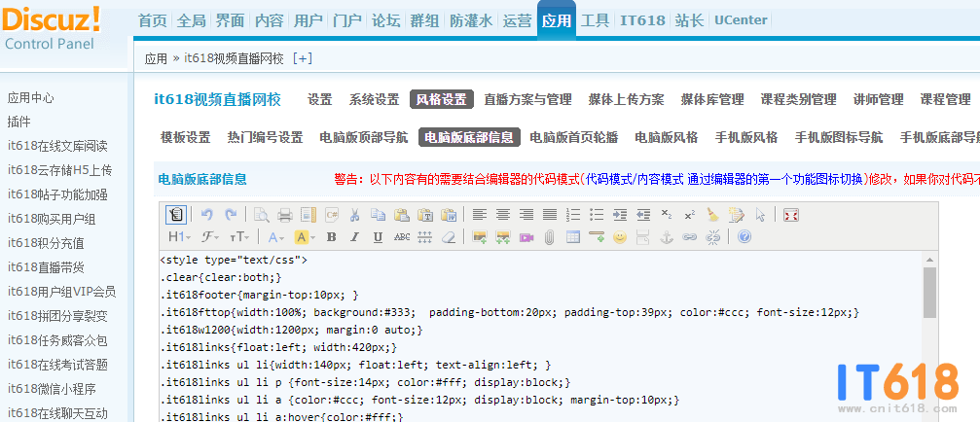The image size is (980, 422).
Task: Open the font family dropdown
Action: pyautogui.click(x=209, y=237)
